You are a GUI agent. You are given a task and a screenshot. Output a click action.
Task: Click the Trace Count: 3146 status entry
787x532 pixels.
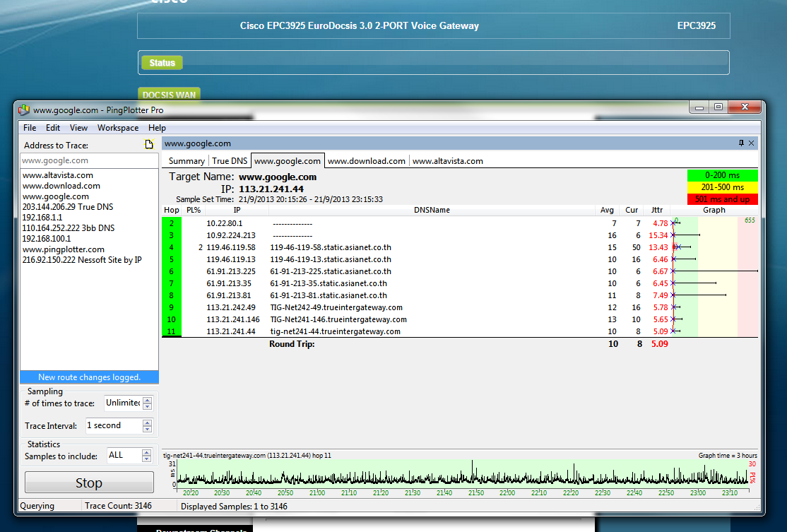pos(118,506)
